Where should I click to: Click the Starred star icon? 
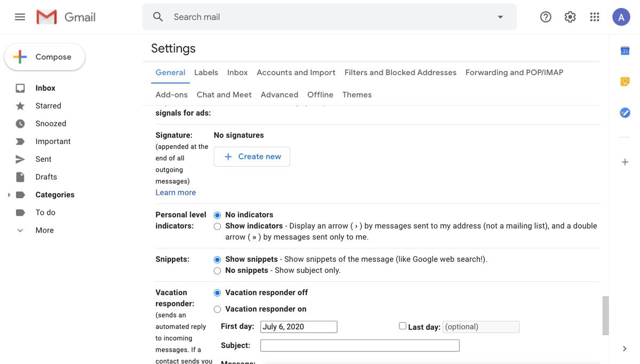pos(20,106)
